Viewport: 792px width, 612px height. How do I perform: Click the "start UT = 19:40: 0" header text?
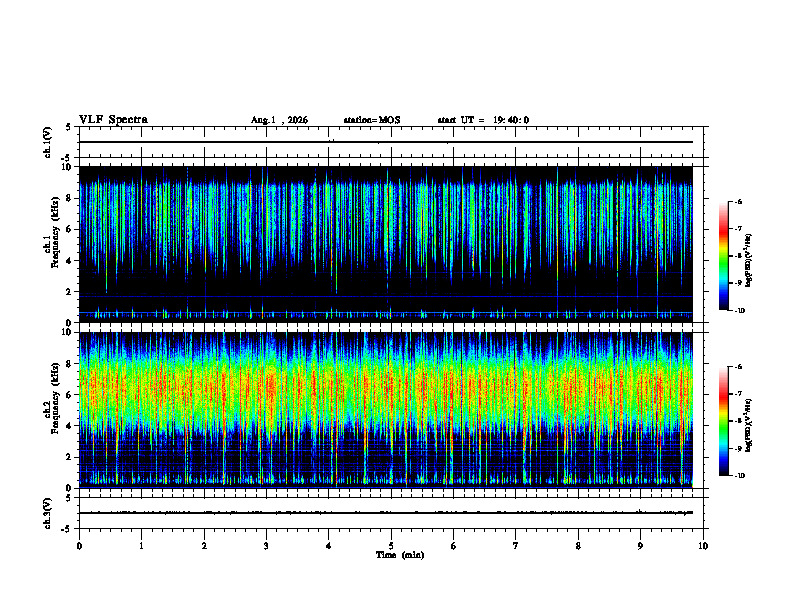tap(483, 120)
